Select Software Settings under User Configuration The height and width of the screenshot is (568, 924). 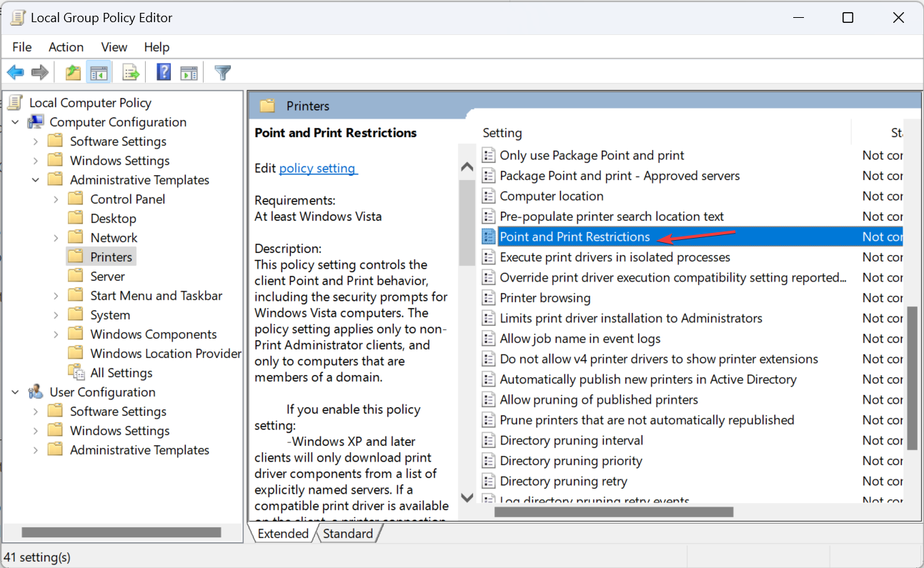118,411
